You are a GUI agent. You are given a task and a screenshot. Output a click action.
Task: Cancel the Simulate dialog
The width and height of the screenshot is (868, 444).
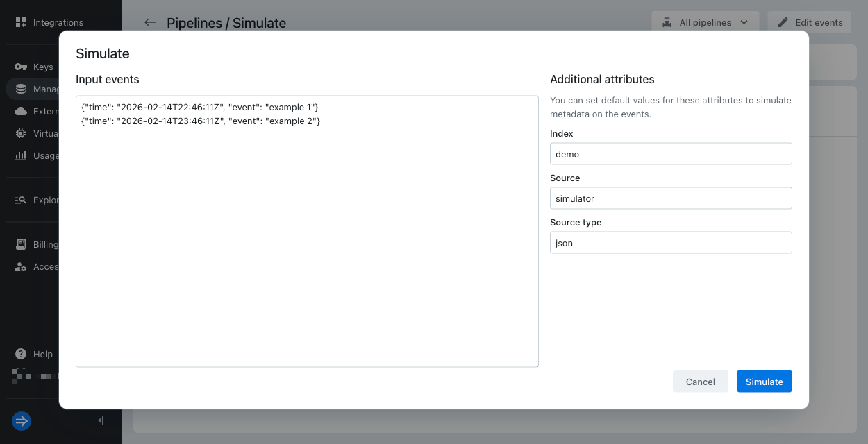pos(700,382)
